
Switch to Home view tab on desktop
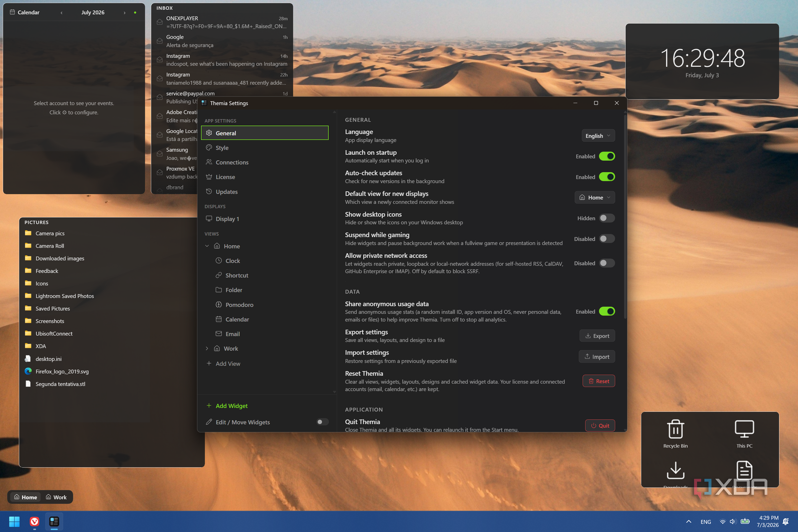click(26, 497)
